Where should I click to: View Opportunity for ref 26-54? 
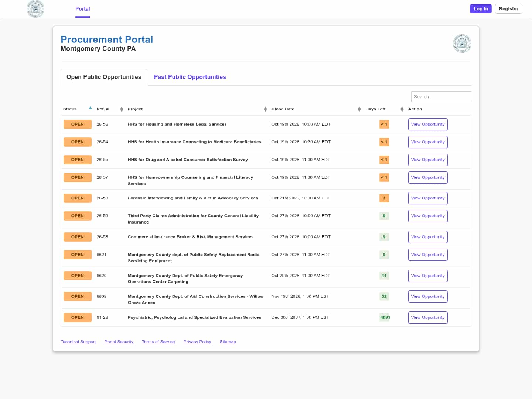(x=428, y=142)
